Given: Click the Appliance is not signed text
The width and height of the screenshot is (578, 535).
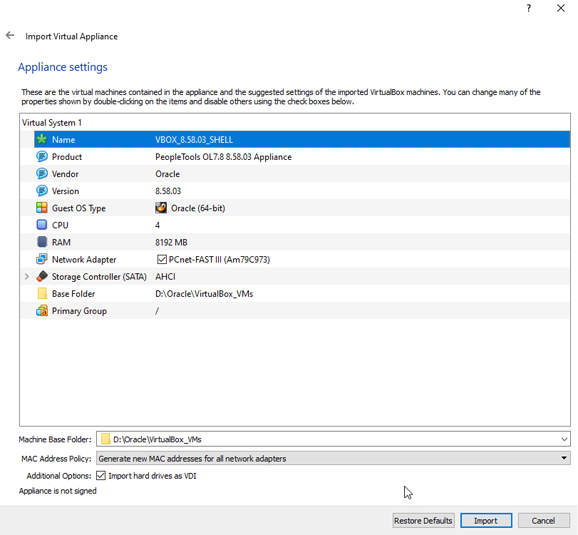Looking at the screenshot, I should coord(58,491).
